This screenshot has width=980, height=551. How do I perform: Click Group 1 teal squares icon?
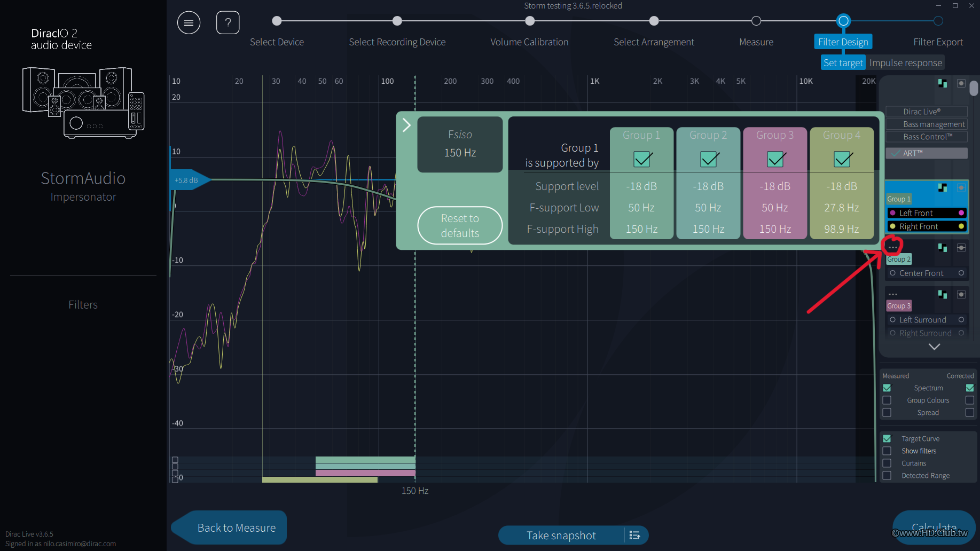click(x=943, y=187)
